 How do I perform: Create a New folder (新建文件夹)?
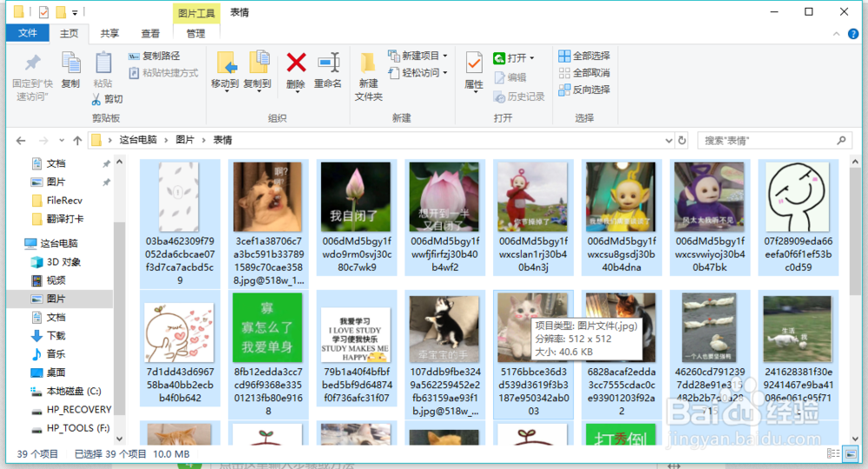(x=368, y=76)
